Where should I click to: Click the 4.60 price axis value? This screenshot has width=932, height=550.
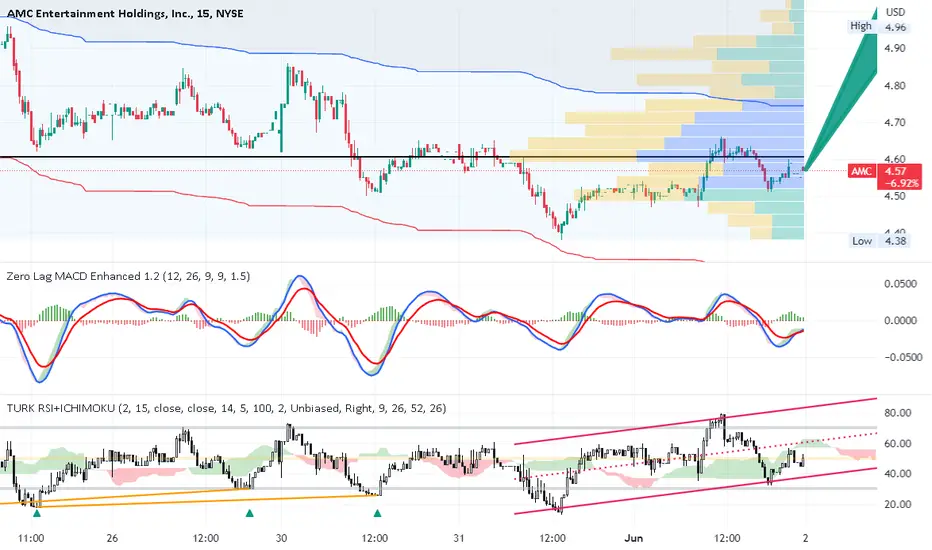(x=895, y=159)
